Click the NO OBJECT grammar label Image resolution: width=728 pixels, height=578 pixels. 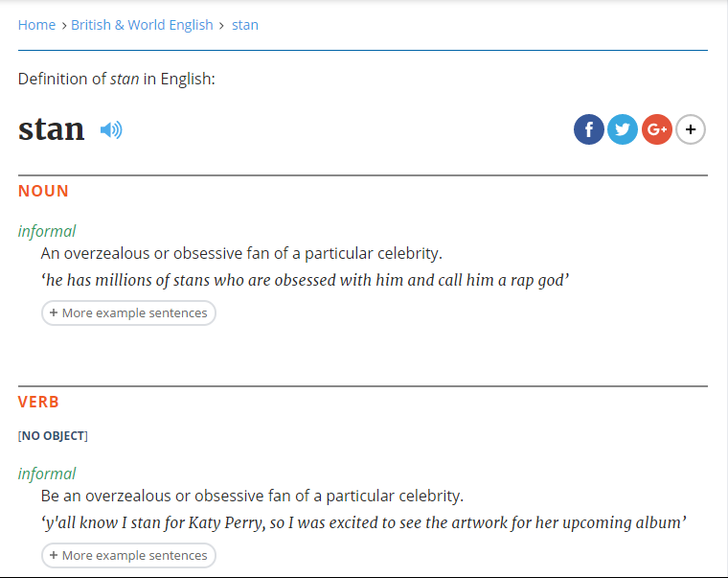pyautogui.click(x=53, y=436)
